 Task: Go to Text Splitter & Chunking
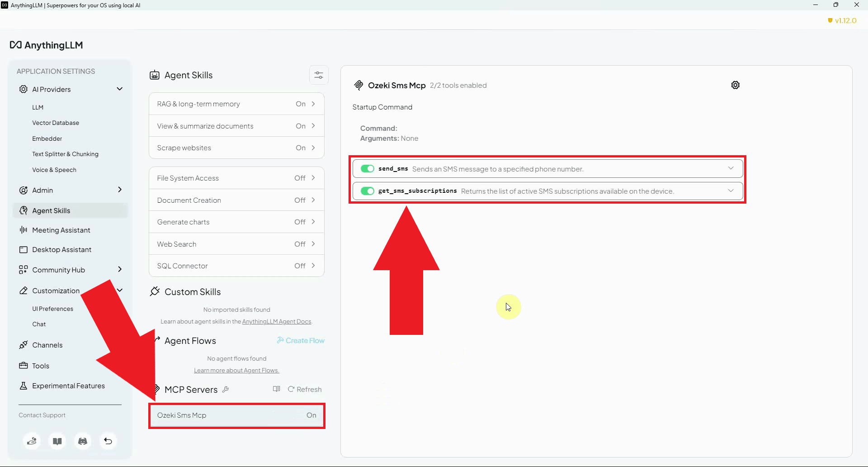65,154
